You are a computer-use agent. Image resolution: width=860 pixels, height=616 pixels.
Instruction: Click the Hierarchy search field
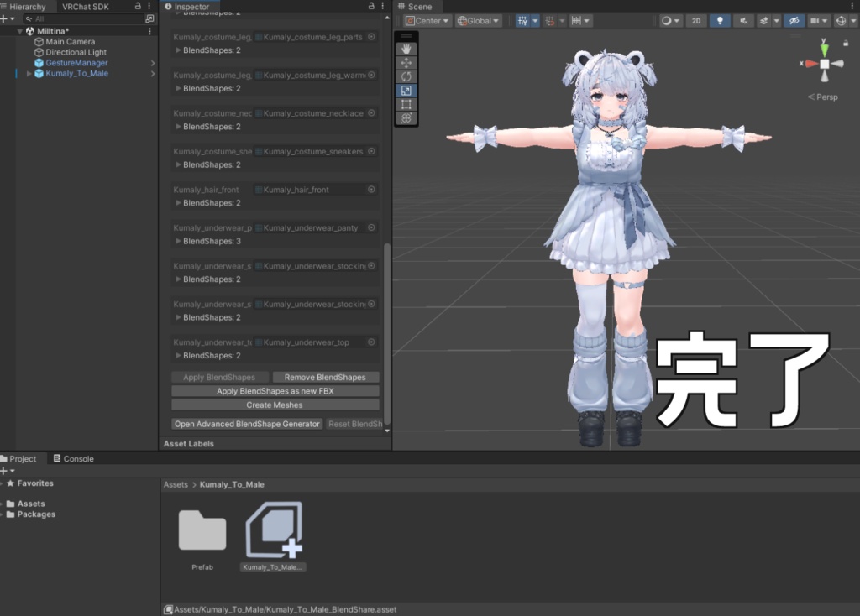tap(83, 18)
